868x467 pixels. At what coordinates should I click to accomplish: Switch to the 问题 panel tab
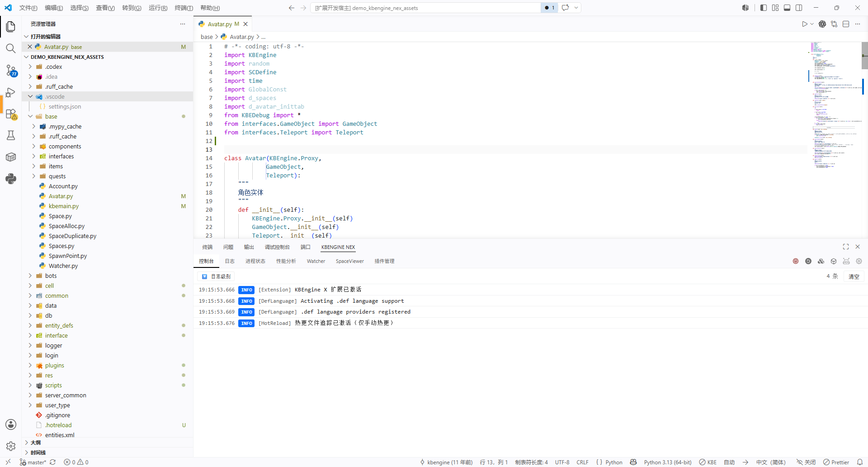228,247
